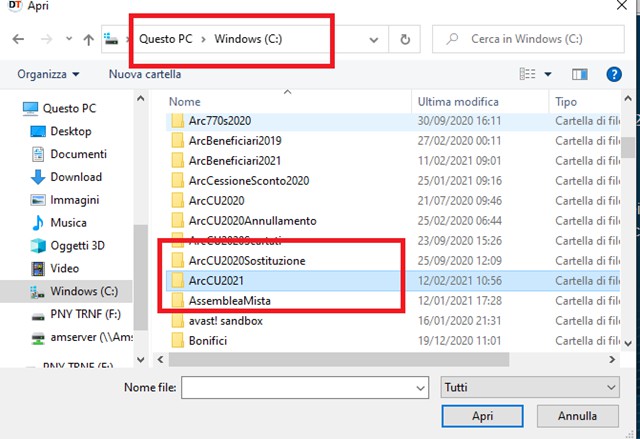Click the search magnifier icon
The image size is (640, 439).
pos(452,39)
